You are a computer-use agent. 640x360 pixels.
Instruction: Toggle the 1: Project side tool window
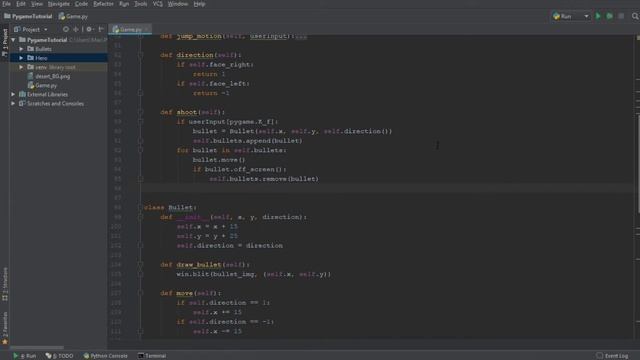tap(5, 42)
